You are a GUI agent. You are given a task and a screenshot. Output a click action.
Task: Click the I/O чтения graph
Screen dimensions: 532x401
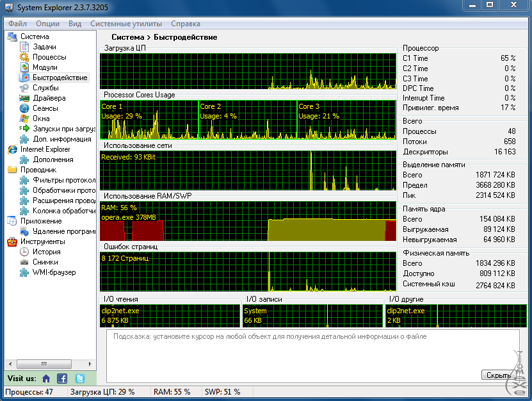pyautogui.click(x=170, y=316)
